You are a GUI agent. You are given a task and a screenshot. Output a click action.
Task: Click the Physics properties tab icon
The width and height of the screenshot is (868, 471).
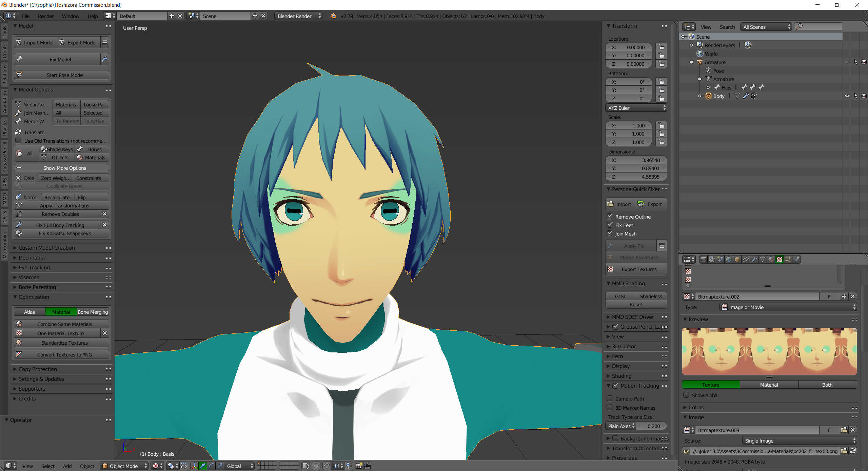796,259
